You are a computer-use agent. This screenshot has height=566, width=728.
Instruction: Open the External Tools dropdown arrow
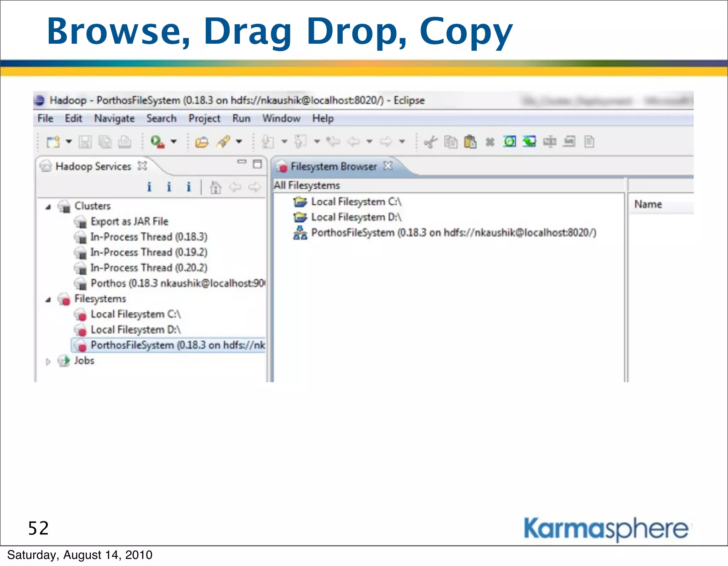[174, 141]
